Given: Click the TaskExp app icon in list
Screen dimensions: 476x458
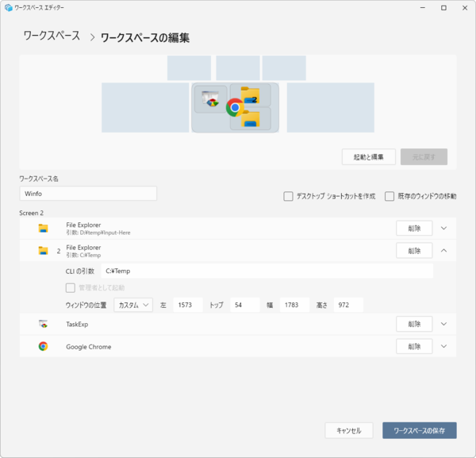Looking at the screenshot, I should pyautogui.click(x=43, y=324).
